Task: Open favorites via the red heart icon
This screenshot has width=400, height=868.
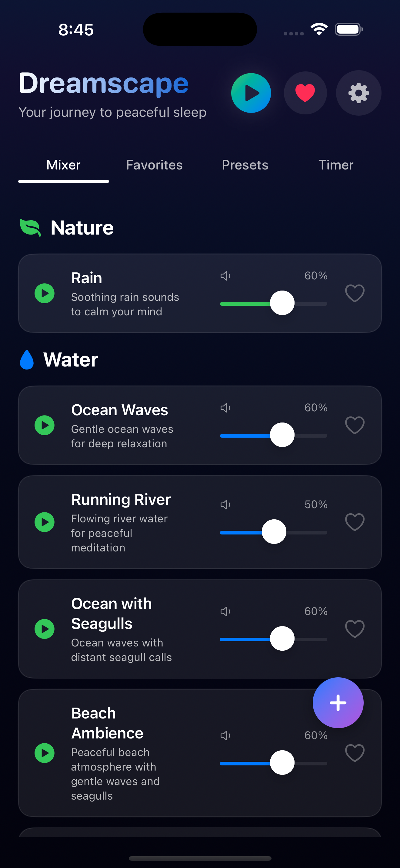Action: pyautogui.click(x=305, y=93)
